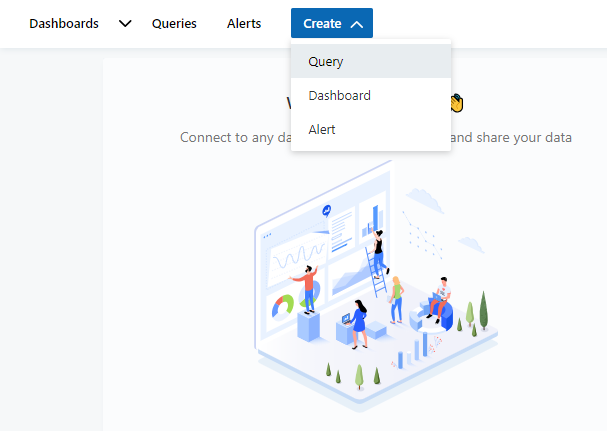
Task: Choose Dashboard in the Create menu
Action: (371, 95)
